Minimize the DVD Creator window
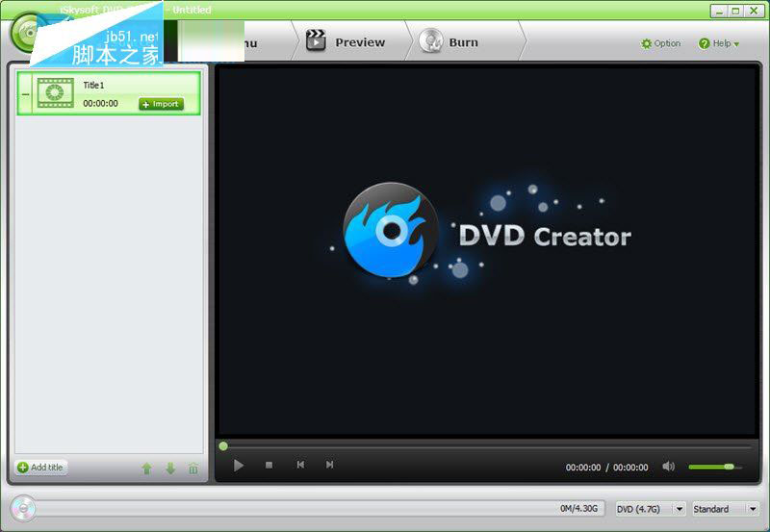Screen dimensions: 770x532 719,11
